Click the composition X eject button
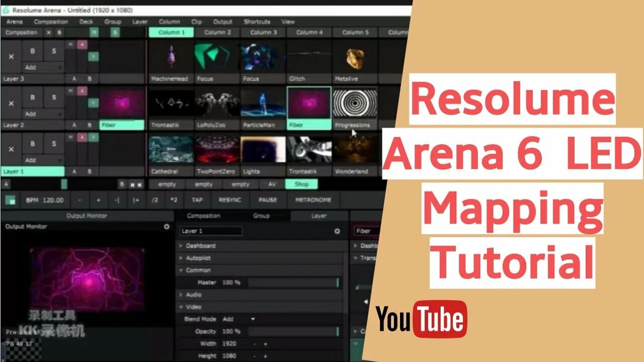The image size is (644, 362). pos(49,33)
